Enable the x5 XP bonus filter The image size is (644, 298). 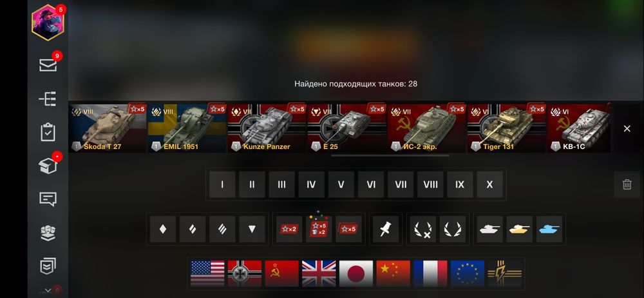[348, 229]
